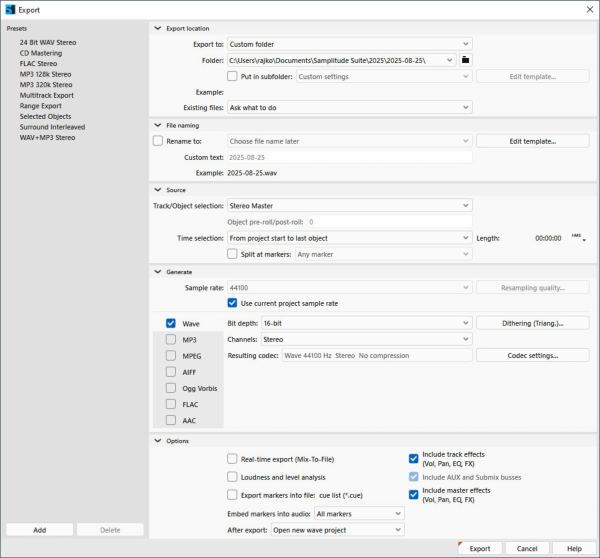Image resolution: width=600 pixels, height=558 pixels.
Task: Click the Help button
Action: [x=574, y=548]
